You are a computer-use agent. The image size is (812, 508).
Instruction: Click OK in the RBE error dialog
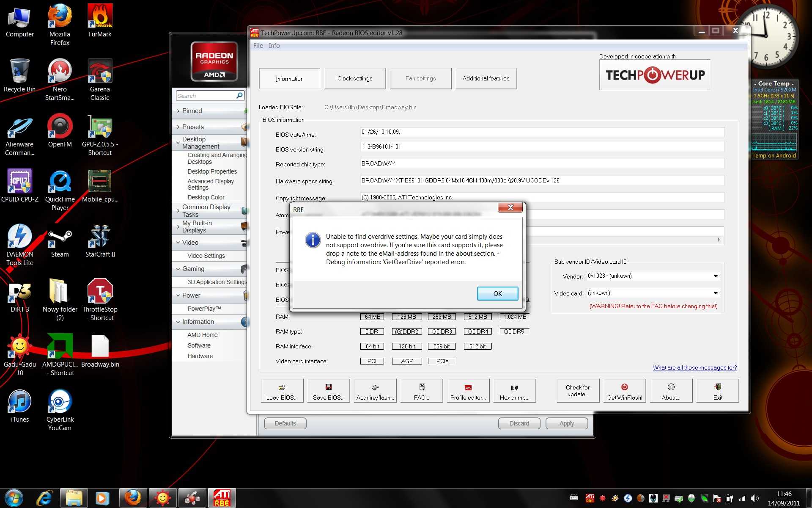tap(497, 293)
